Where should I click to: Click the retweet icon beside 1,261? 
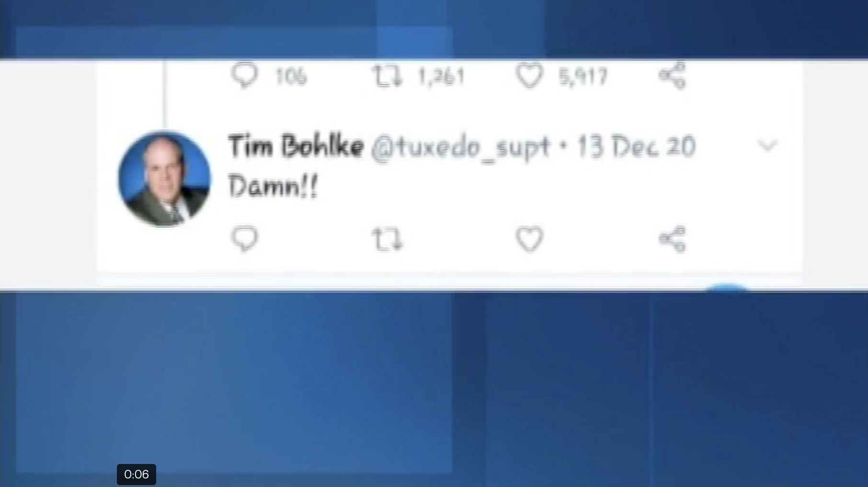coord(387,76)
